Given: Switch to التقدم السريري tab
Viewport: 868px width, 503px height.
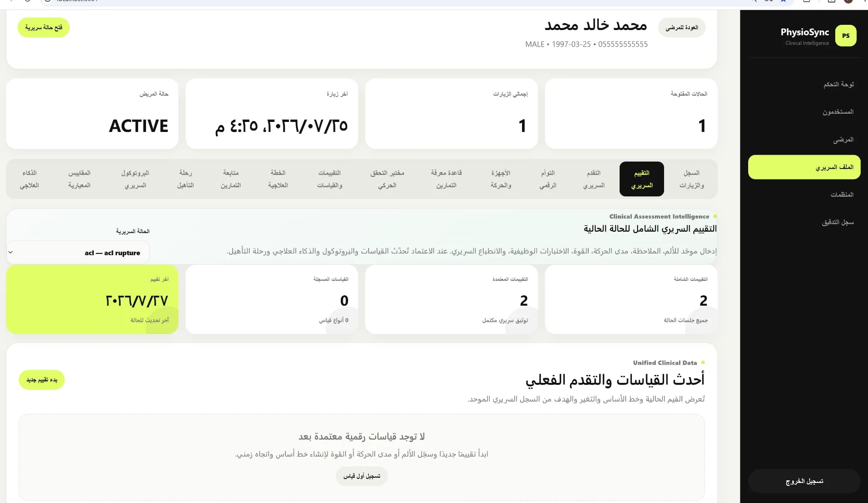Looking at the screenshot, I should click(x=593, y=179).
